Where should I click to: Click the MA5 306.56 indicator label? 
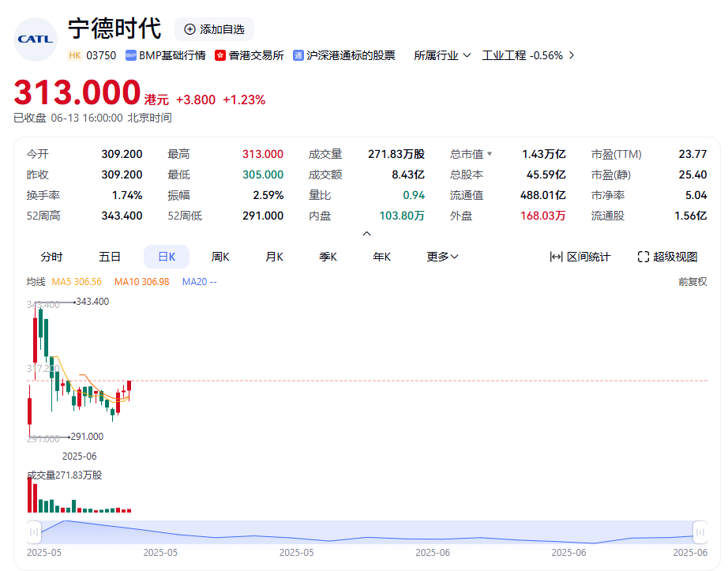pyautogui.click(x=77, y=282)
